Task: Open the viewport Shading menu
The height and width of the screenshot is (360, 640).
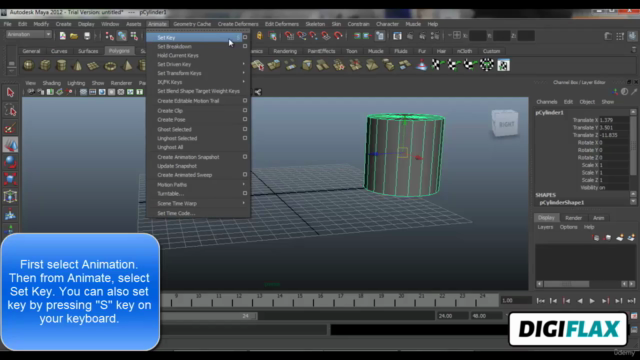Action: pyautogui.click(x=51, y=83)
